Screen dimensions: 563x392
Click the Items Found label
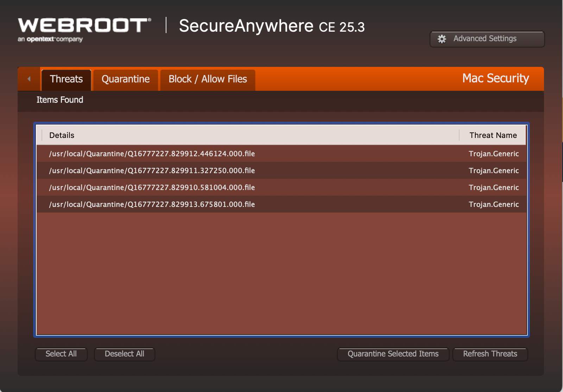[60, 100]
